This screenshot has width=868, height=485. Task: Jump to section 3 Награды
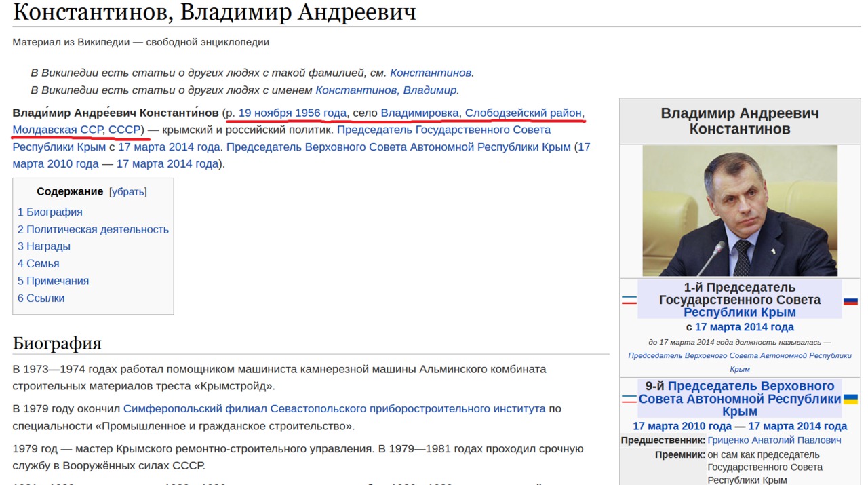click(x=44, y=246)
